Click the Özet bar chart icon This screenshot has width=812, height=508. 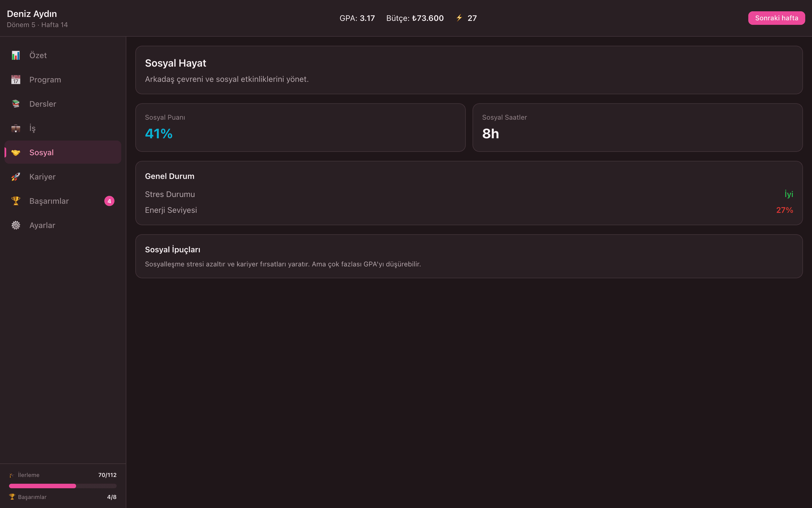16,55
